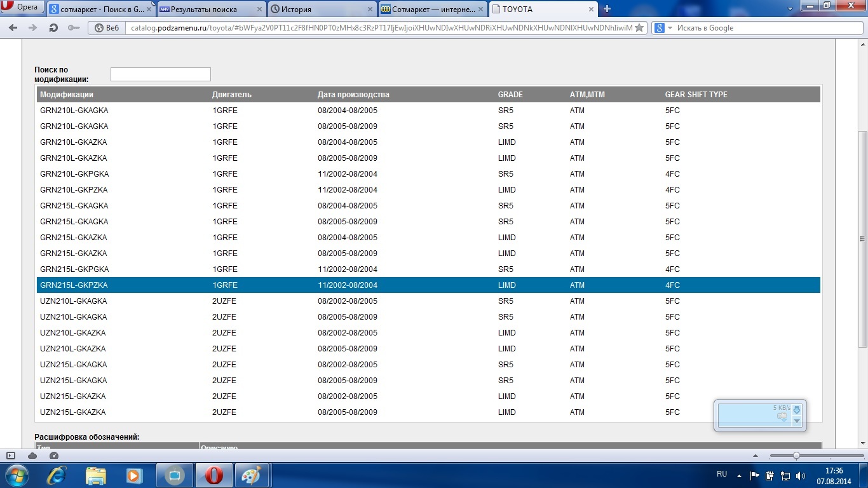Select UZN210L-GKAGKA row dated 08/2002-08/2005

tap(428, 301)
